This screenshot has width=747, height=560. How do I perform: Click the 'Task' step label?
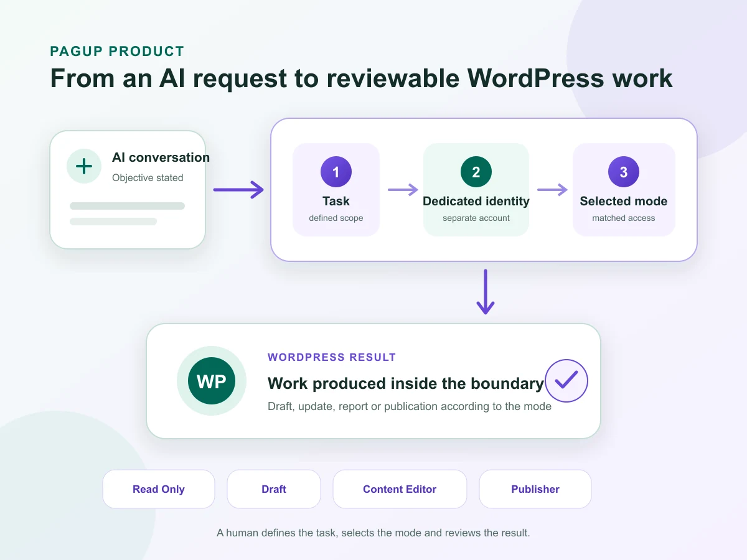(x=336, y=201)
